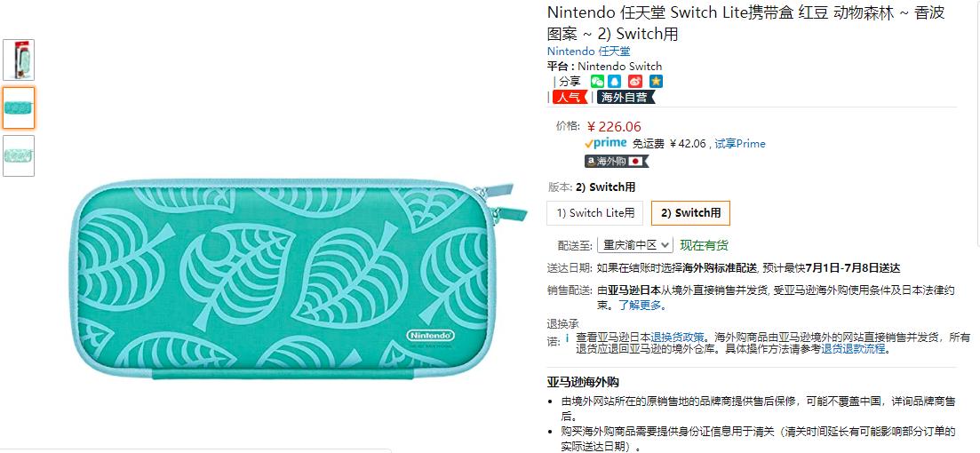The width and height of the screenshot is (980, 453).
Task: Open the Nintendo 任天堂 brand link
Action: pos(589,52)
